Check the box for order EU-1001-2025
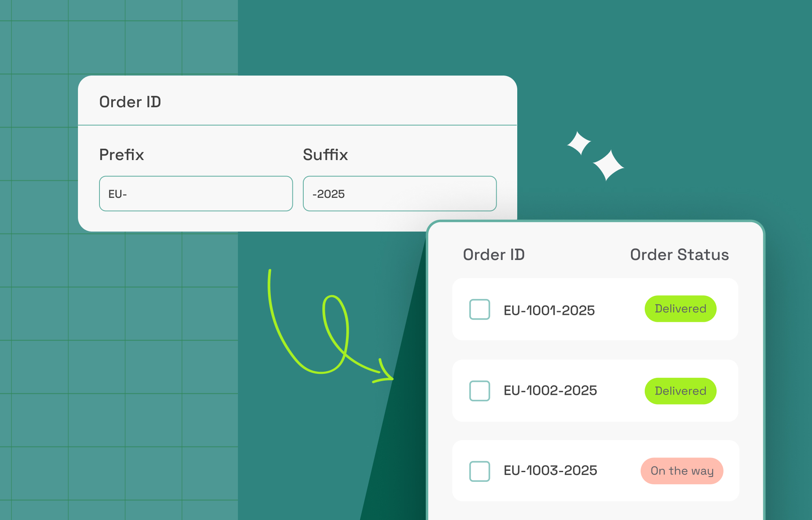 point(479,310)
